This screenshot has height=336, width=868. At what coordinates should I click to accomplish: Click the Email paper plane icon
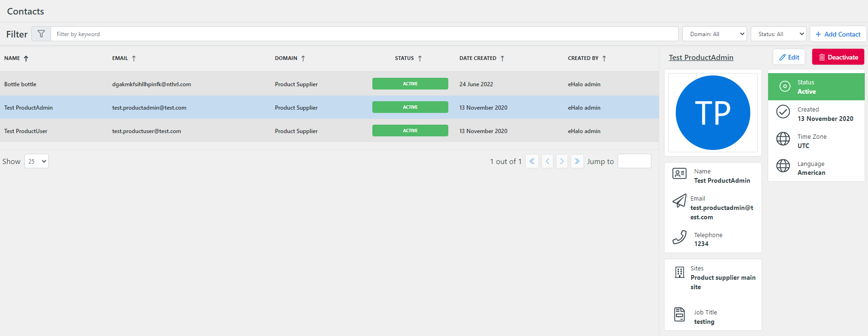[679, 201]
